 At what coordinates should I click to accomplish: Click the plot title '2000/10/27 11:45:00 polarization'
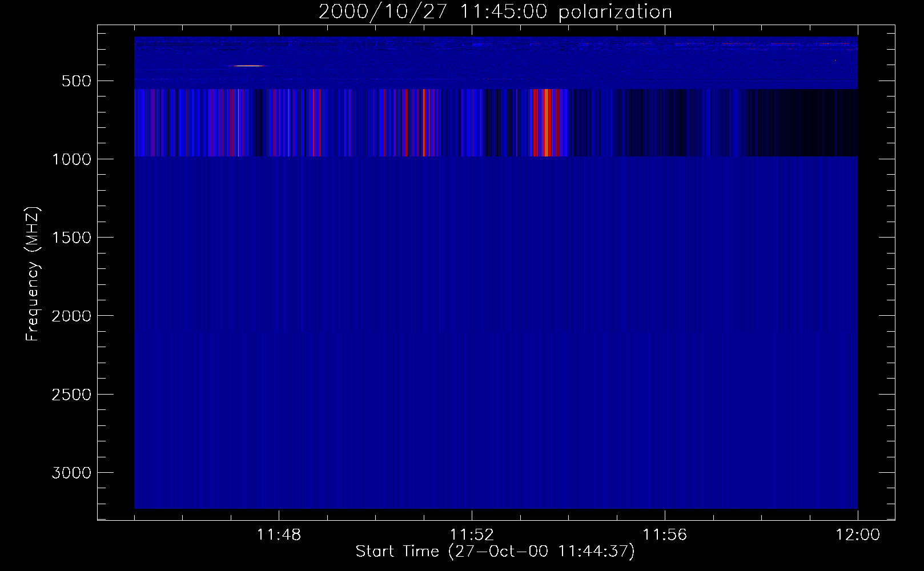(495, 12)
